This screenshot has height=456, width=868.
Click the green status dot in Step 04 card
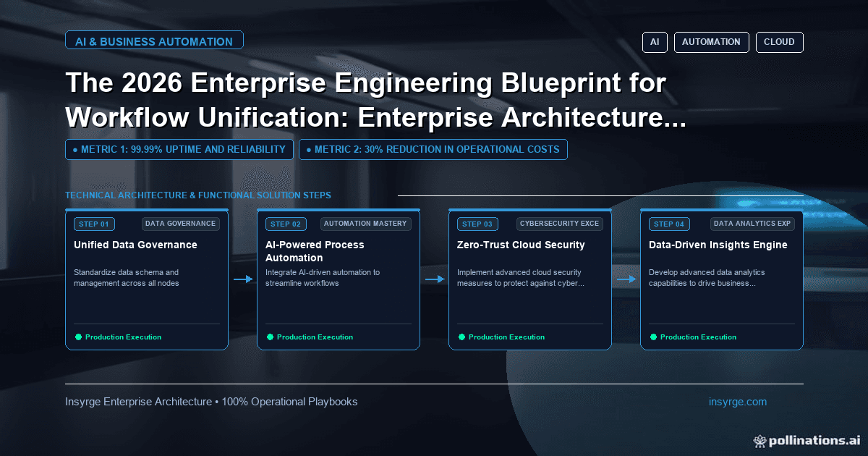pyautogui.click(x=653, y=337)
